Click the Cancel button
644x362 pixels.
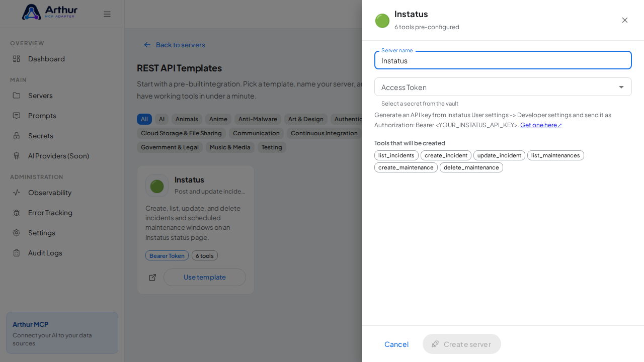[396, 344]
